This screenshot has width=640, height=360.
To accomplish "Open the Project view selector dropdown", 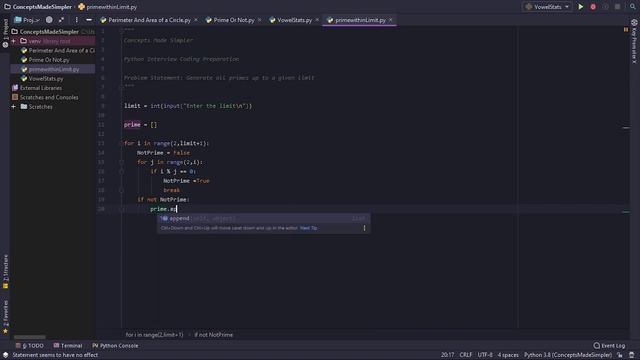I will (x=27, y=20).
